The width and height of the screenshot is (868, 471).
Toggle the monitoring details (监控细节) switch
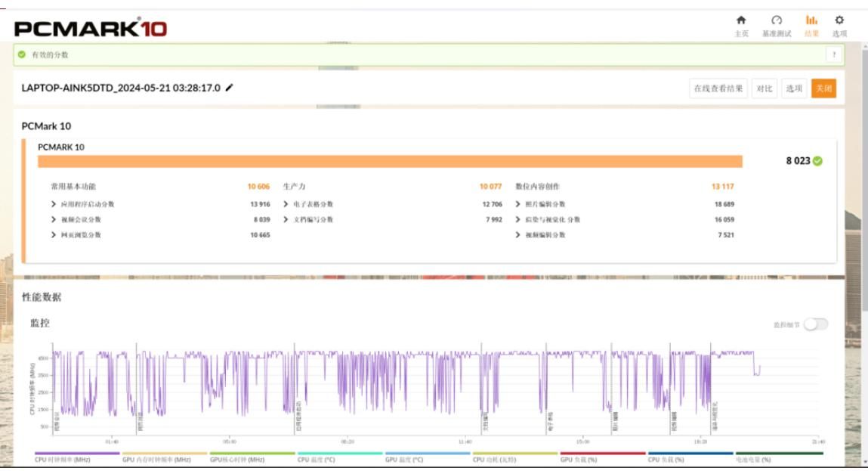pos(816,324)
